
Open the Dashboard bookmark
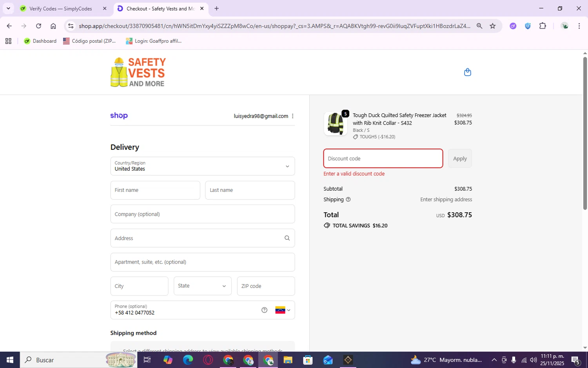coord(40,41)
